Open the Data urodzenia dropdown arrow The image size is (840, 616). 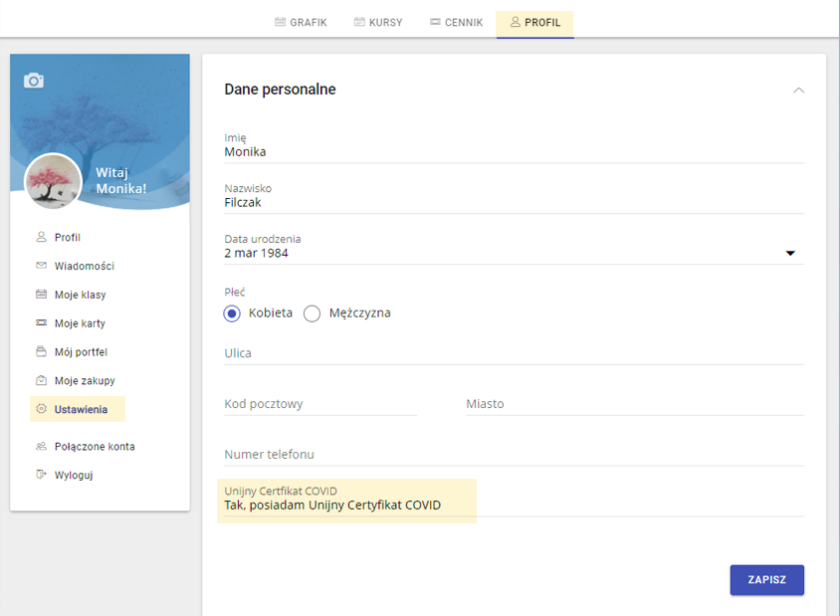790,254
